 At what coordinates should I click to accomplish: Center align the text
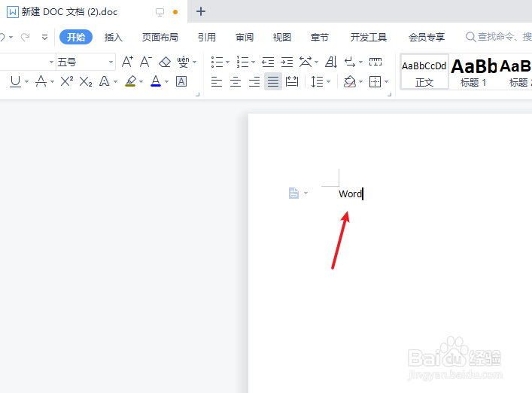tap(236, 81)
